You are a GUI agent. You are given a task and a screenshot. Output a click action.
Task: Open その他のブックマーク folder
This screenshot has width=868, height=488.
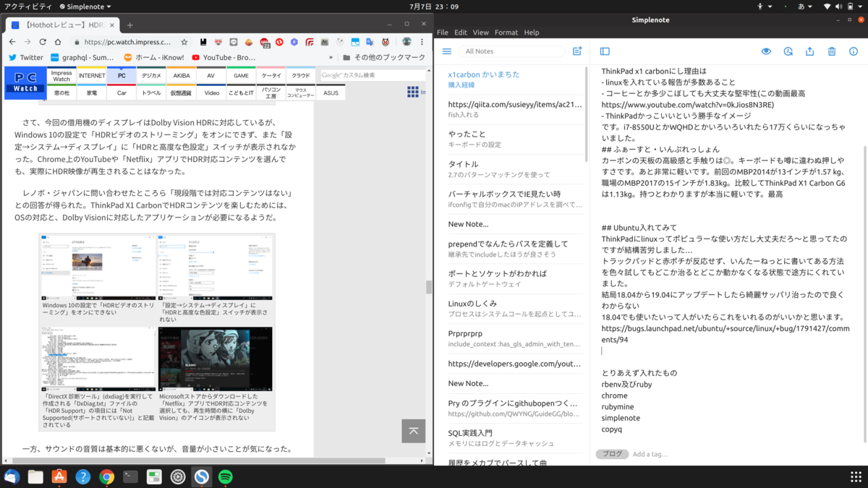click(x=383, y=57)
